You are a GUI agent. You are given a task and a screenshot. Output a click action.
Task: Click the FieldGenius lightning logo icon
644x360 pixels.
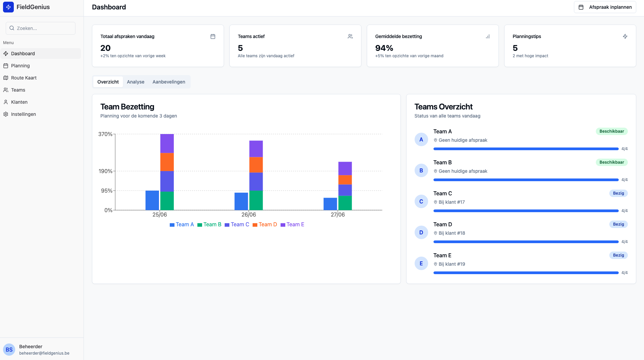8,7
